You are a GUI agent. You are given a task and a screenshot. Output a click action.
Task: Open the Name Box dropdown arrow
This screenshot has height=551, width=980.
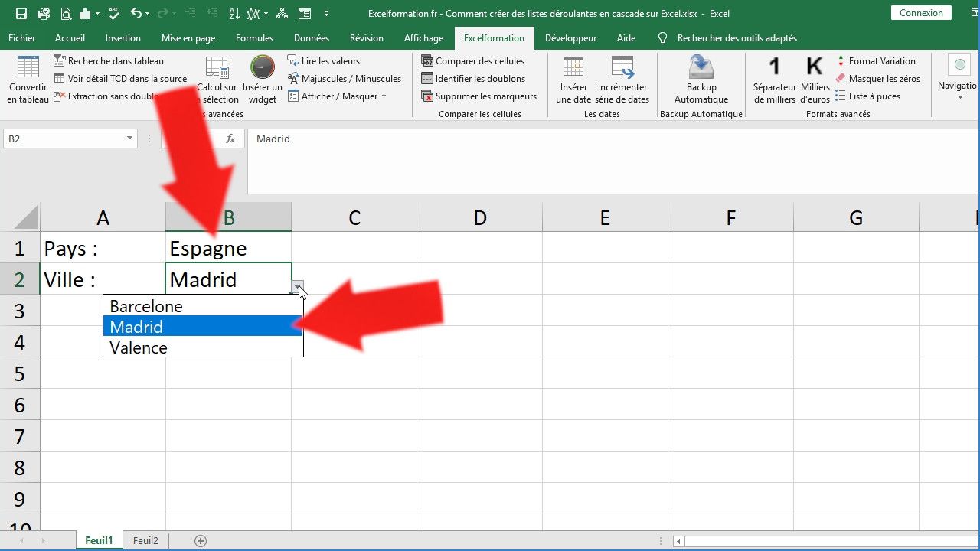pos(130,139)
